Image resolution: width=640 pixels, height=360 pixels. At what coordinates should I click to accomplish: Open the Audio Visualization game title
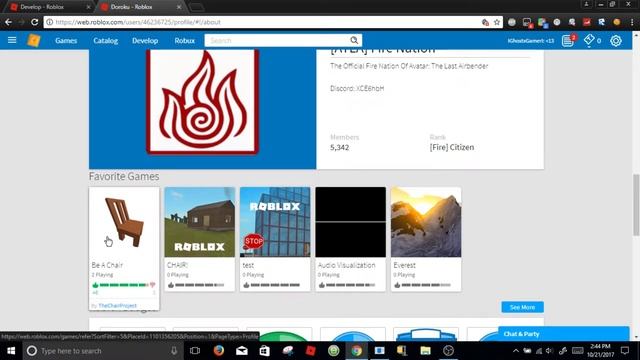347,265
